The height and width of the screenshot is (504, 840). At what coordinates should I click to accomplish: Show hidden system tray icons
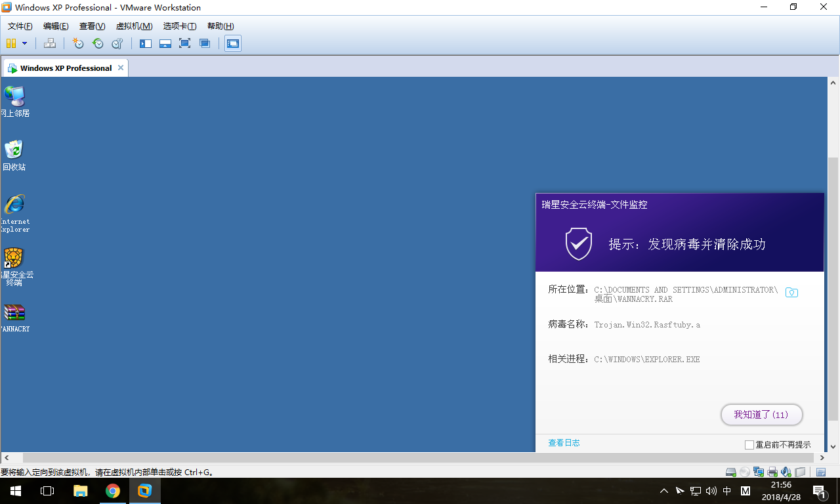pyautogui.click(x=664, y=491)
